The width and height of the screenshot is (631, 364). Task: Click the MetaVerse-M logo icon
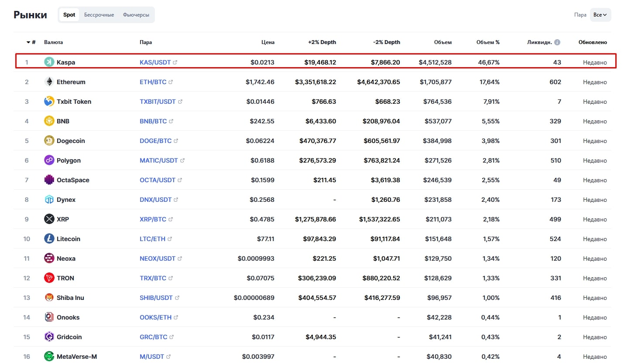pyautogui.click(x=49, y=356)
